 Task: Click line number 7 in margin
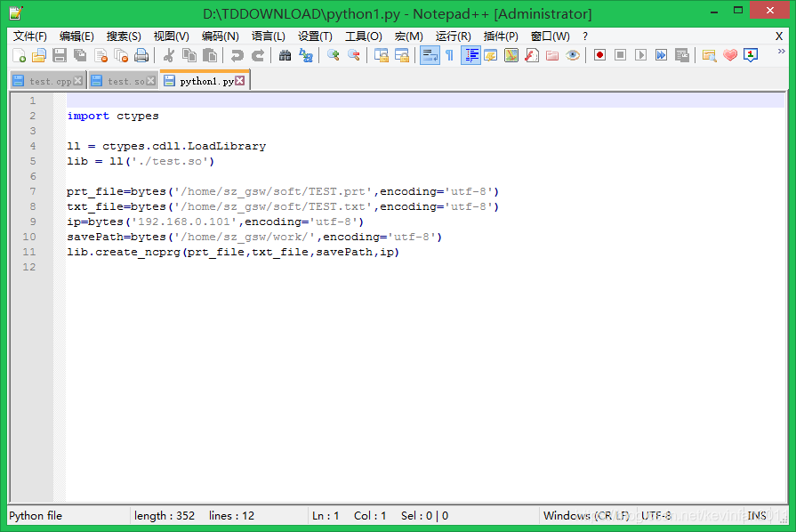click(33, 191)
